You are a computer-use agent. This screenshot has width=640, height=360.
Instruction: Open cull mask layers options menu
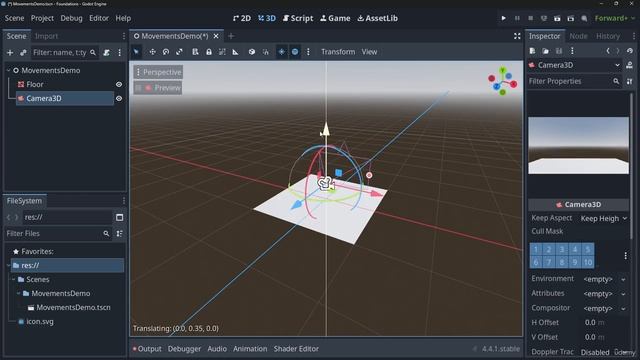tap(625, 256)
